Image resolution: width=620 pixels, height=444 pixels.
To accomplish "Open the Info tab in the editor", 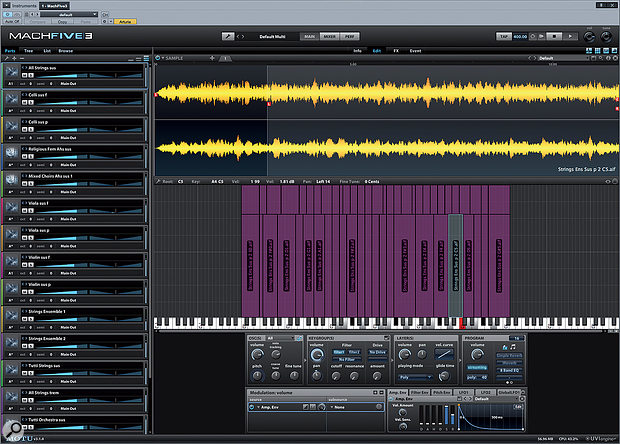I will click(x=357, y=51).
